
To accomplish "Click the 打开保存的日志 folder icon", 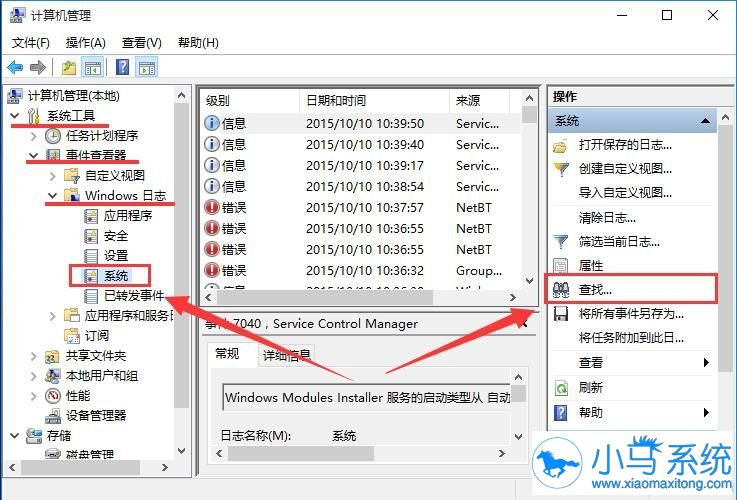I will pyautogui.click(x=561, y=145).
